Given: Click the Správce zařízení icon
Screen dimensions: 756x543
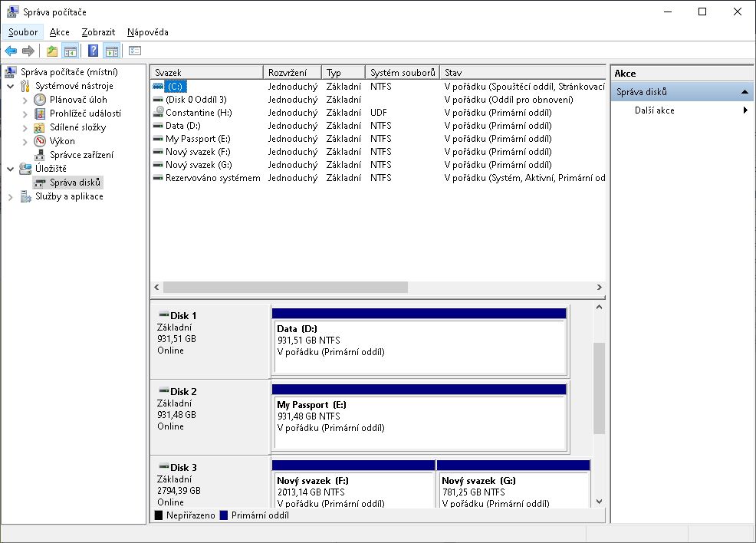Looking at the screenshot, I should pos(40,155).
